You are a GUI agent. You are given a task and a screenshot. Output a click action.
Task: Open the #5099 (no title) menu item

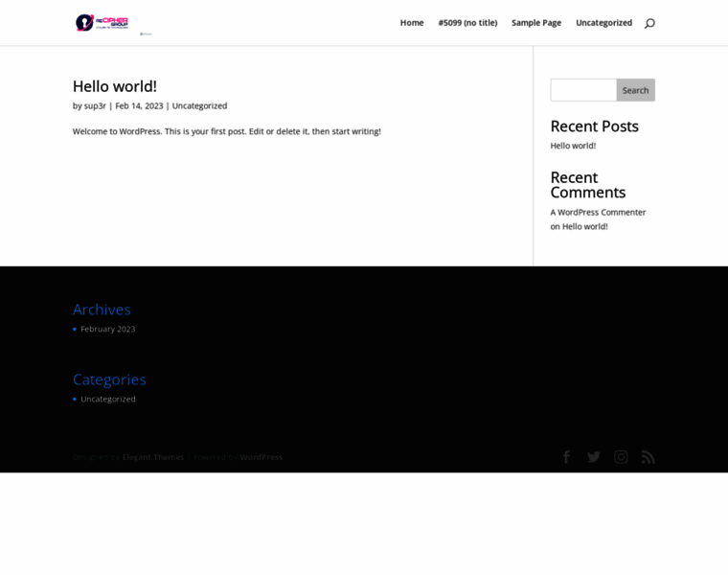[467, 23]
